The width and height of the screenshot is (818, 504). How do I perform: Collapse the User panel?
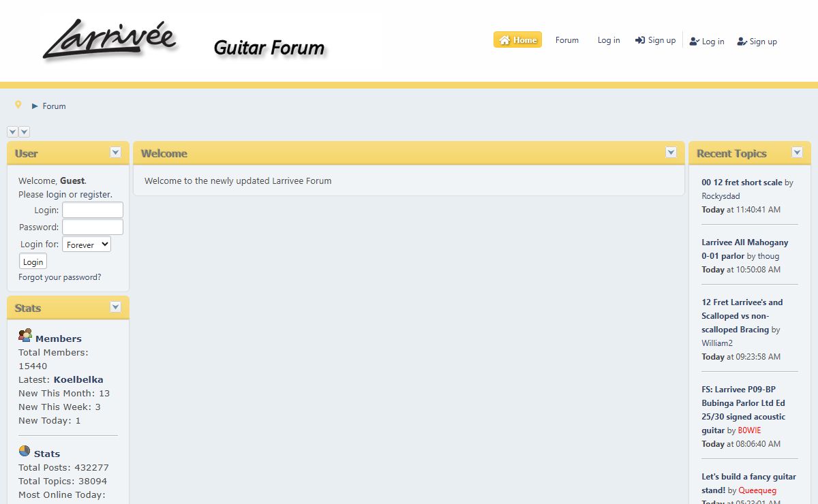116,153
